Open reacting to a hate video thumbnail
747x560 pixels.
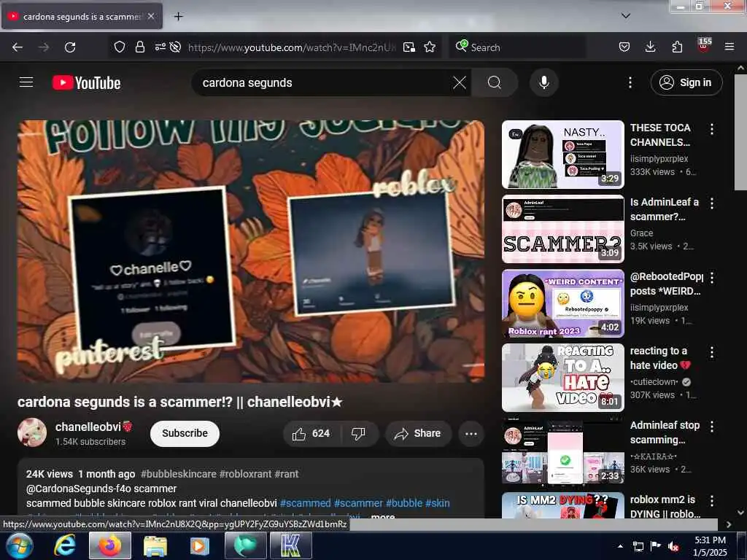[x=562, y=378]
